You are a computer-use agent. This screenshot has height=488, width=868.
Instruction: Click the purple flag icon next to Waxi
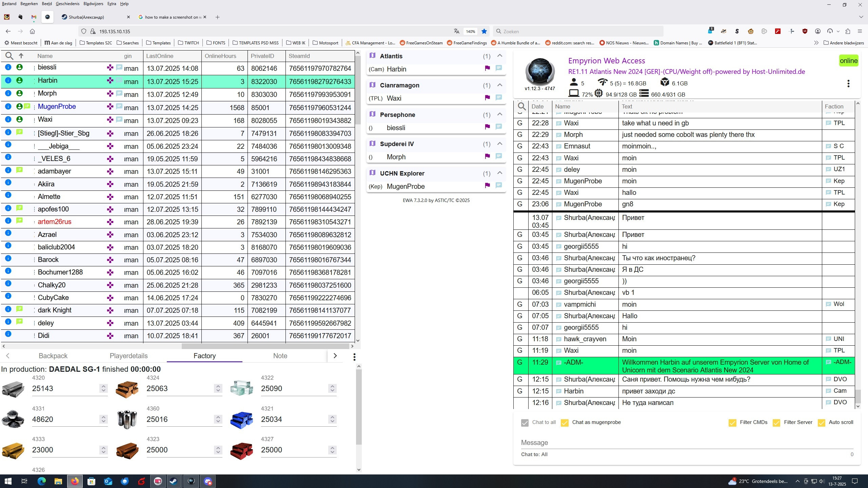pos(487,98)
